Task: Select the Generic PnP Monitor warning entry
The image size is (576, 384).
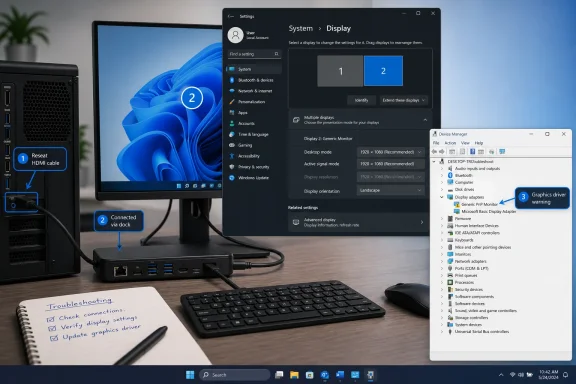Action: point(476,204)
